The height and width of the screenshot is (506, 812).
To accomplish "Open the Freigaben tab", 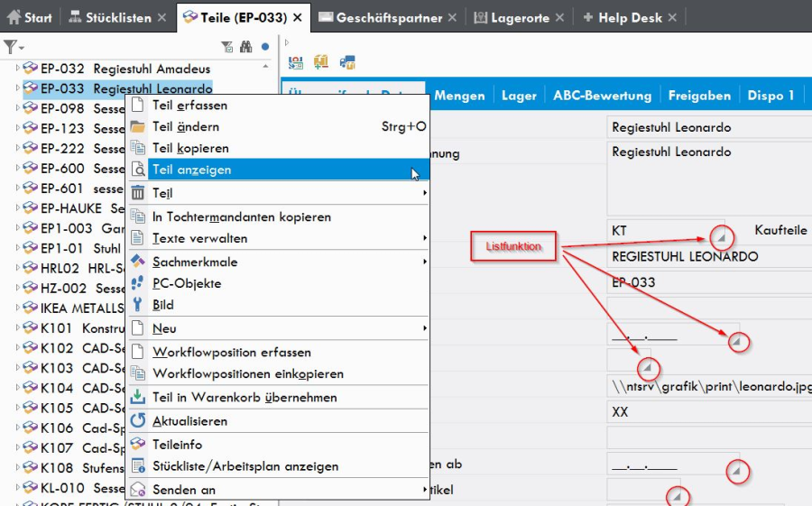I will (x=699, y=96).
